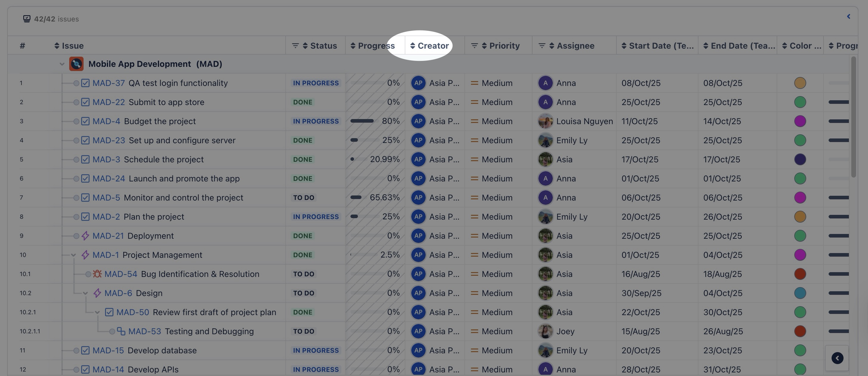The width and height of the screenshot is (868, 376).
Task: Click the bug icon for MAD-54
Action: point(97,274)
